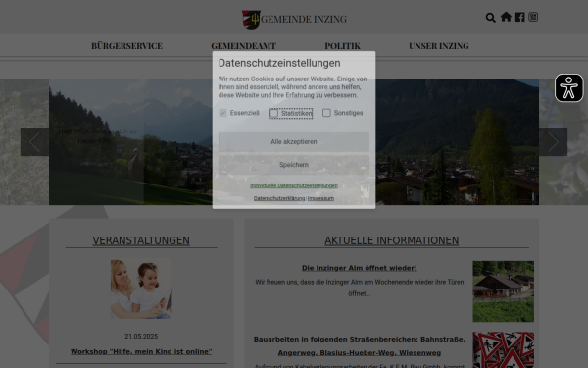Enable the Statistiken checkbox
The width and height of the screenshot is (588, 368).
(273, 113)
